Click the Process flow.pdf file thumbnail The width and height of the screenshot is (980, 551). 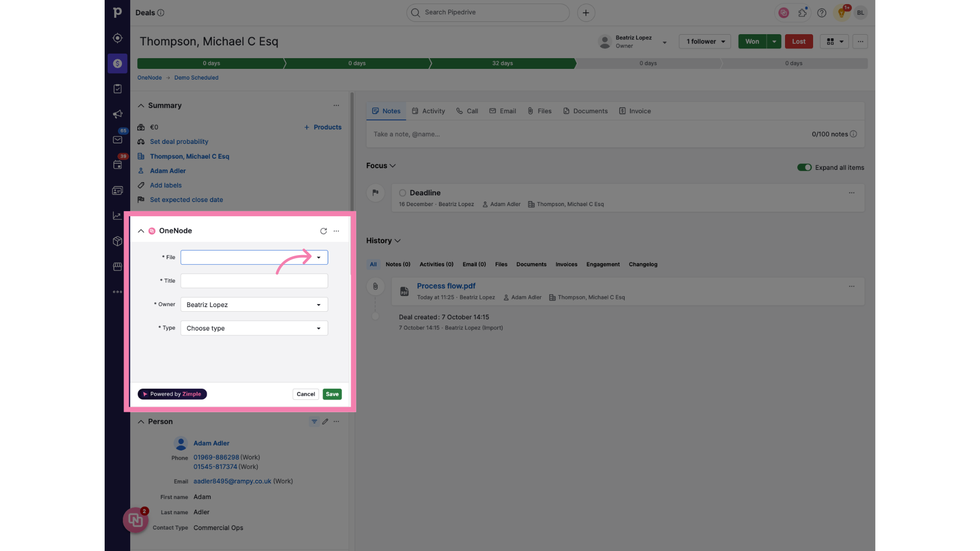coord(404,291)
